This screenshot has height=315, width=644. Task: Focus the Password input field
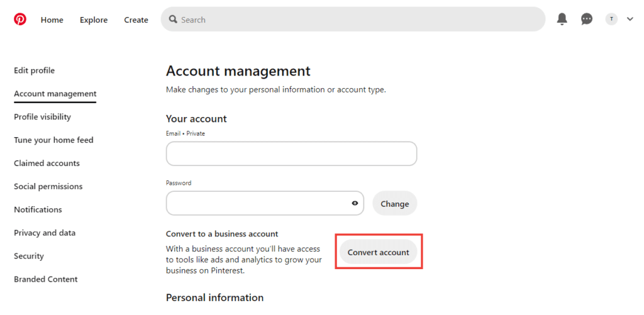click(x=258, y=203)
